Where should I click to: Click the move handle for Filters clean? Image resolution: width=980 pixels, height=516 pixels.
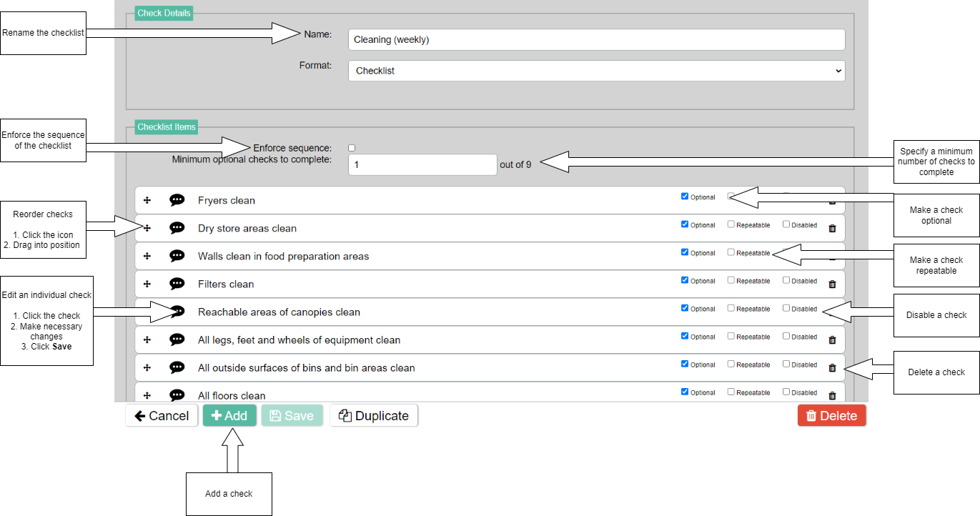click(x=147, y=284)
